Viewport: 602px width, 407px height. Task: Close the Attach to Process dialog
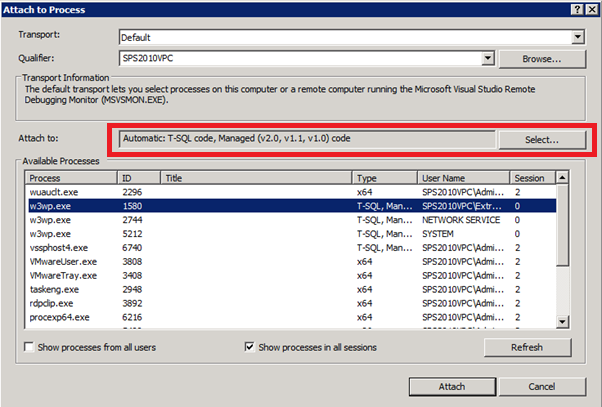coord(592,10)
